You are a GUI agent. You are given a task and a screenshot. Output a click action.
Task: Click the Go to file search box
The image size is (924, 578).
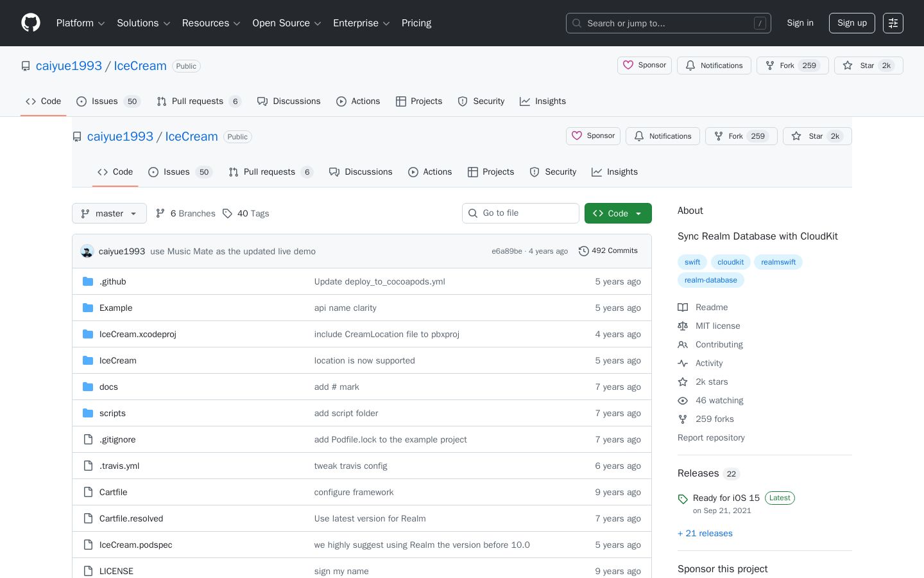520,213
